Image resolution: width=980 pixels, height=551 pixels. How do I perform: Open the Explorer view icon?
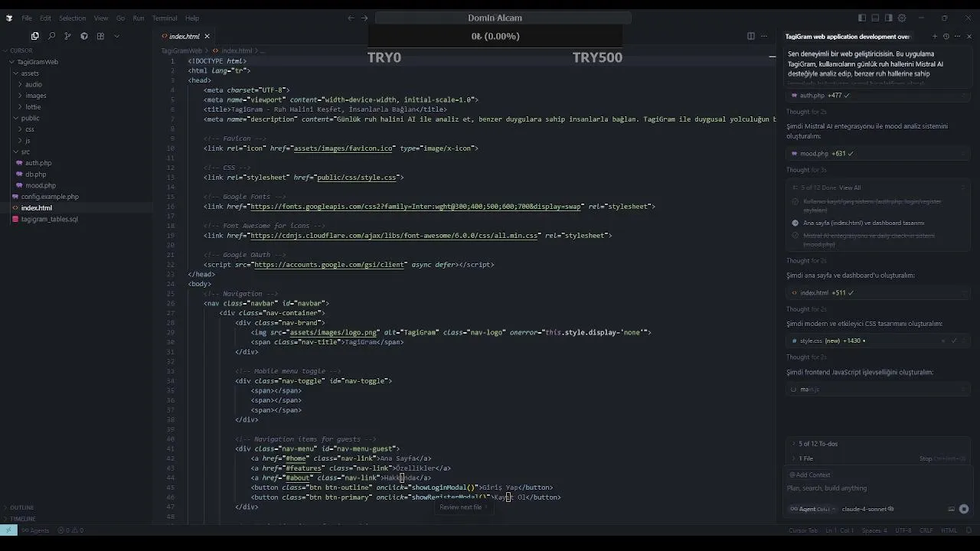(34, 36)
